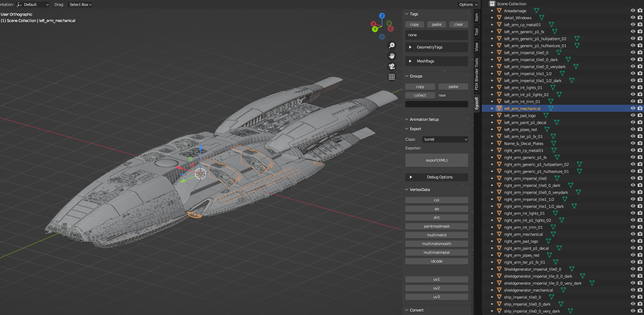Viewport: 644px width, 315px height.
Task: Click the Tags none field
Action: 437,35
